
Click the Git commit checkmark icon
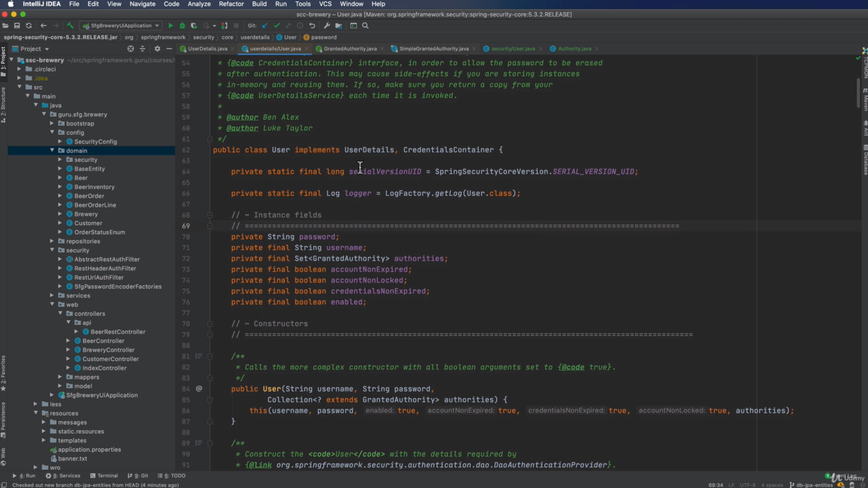(x=277, y=26)
